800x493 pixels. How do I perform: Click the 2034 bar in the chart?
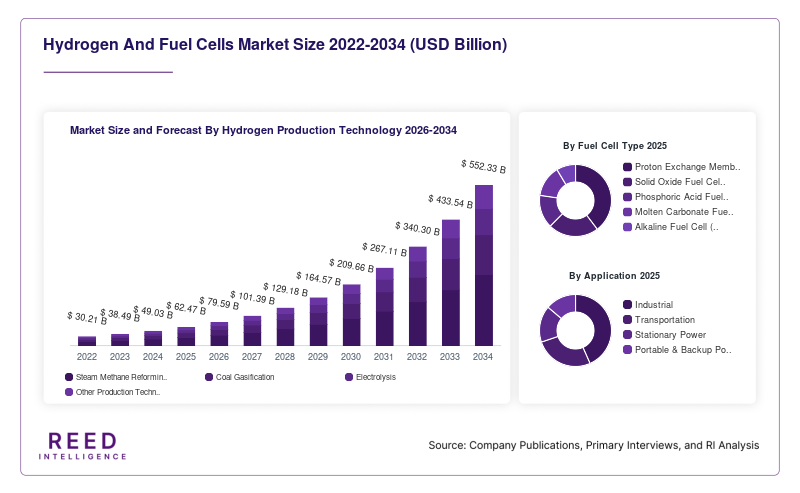[484, 265]
